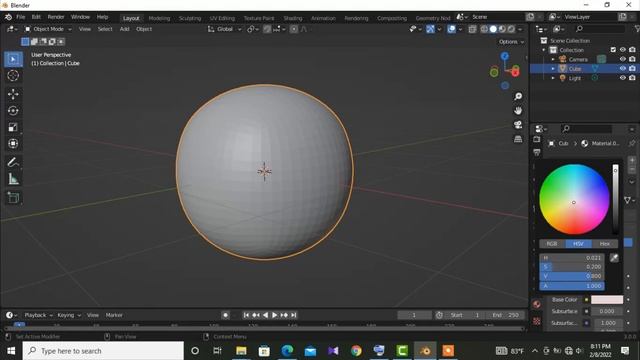The height and width of the screenshot is (360, 640).
Task: Open the Object Mode dropdown
Action: tap(48, 29)
